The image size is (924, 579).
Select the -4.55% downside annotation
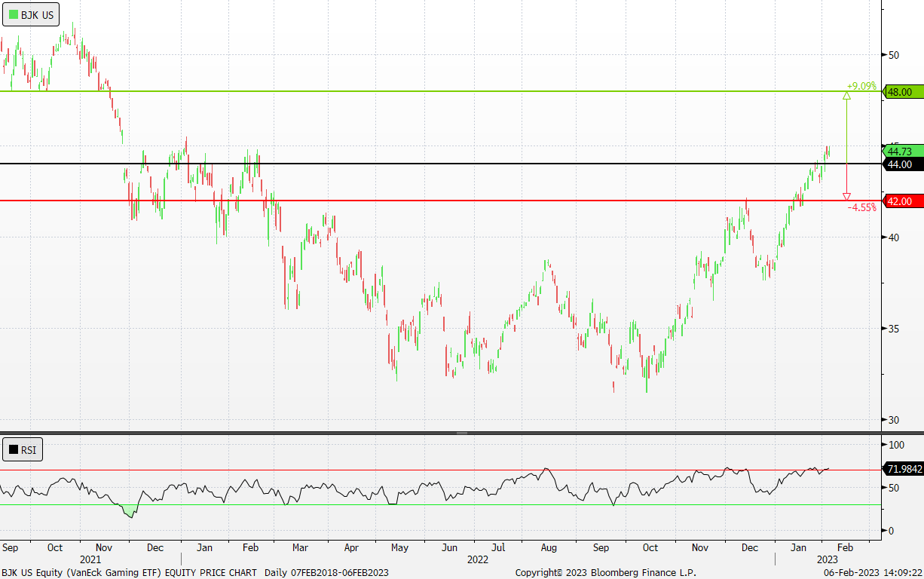[861, 207]
